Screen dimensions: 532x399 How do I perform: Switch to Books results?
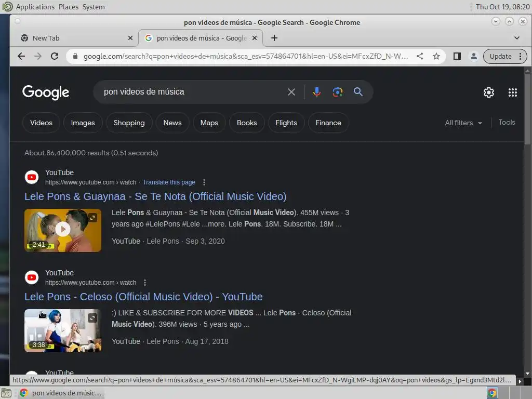[247, 123]
